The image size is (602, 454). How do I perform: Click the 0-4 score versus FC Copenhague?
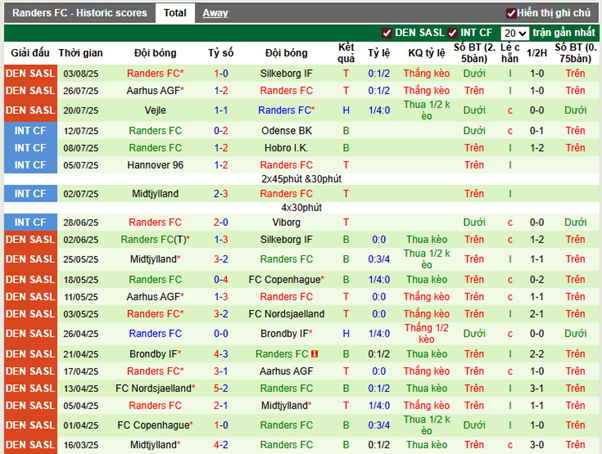(x=221, y=280)
